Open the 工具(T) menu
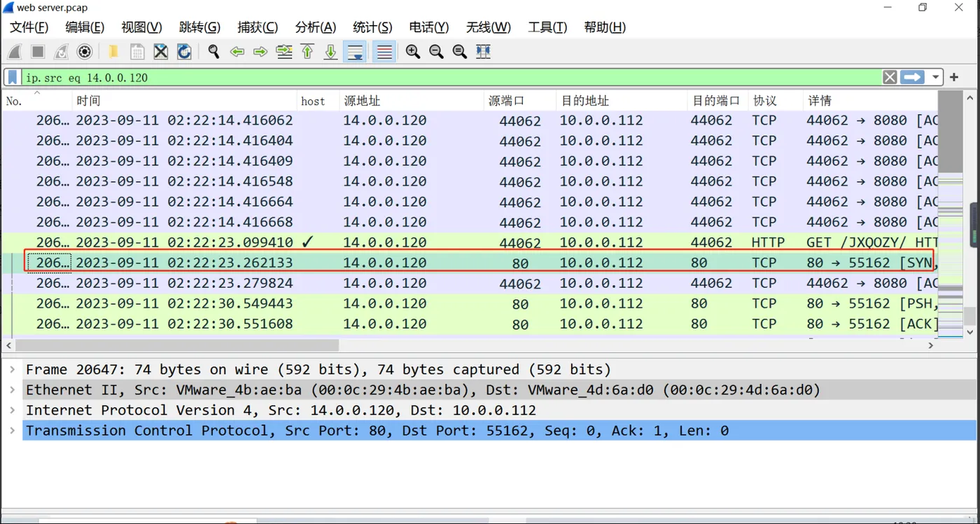Image resolution: width=980 pixels, height=524 pixels. tap(547, 27)
